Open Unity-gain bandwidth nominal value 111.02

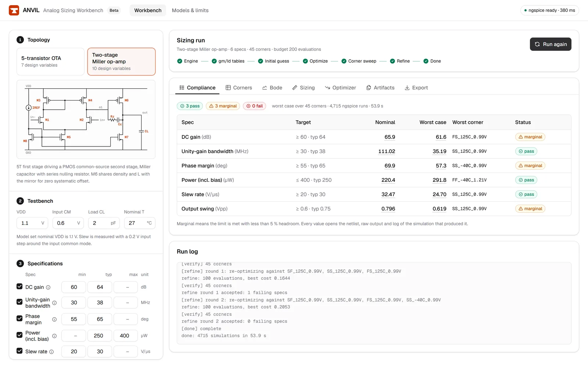(387, 151)
